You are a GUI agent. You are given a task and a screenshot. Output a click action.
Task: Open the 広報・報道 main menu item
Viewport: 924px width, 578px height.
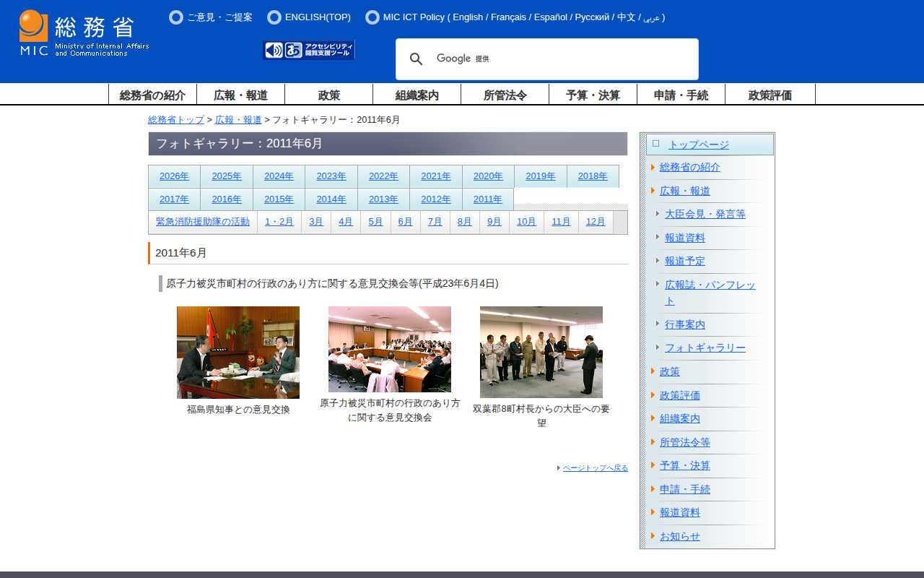tap(240, 95)
